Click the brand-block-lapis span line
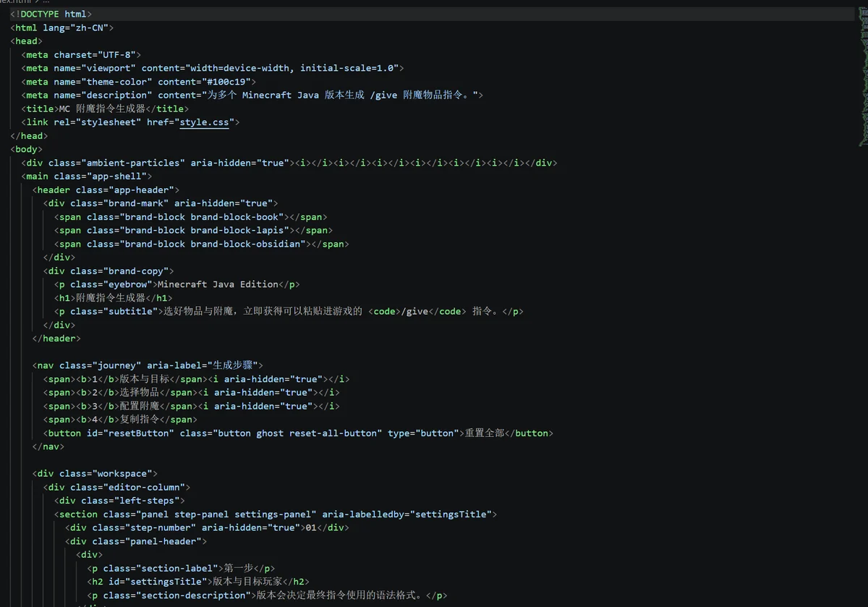 pos(193,230)
